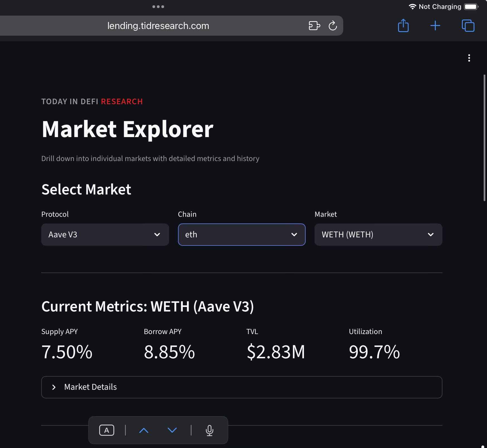Click the page's vertical scrollbar

[484, 138]
